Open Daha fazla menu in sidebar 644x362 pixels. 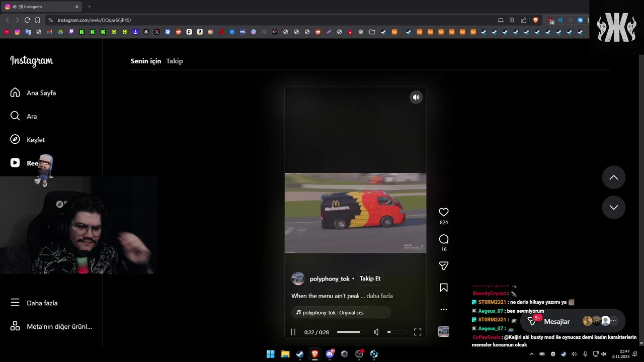point(34,303)
